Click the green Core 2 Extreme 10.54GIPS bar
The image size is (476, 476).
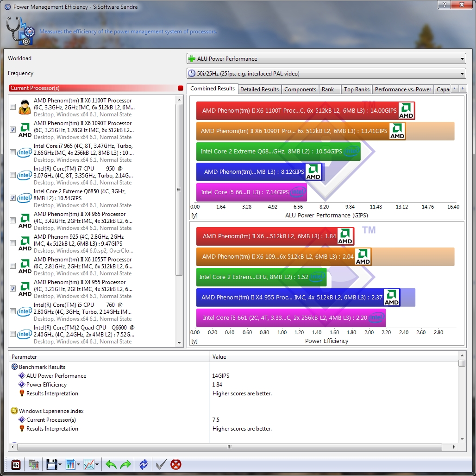pos(278,152)
